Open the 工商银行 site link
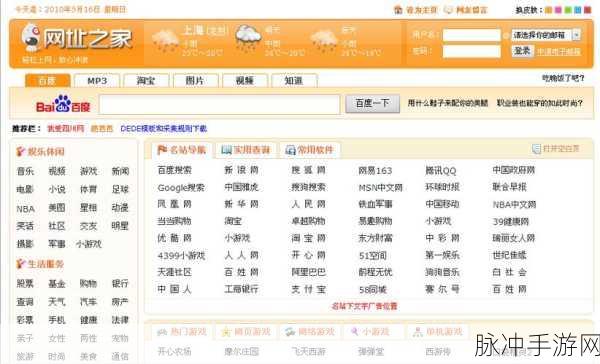The height and width of the screenshot is (364, 600). 241,289
